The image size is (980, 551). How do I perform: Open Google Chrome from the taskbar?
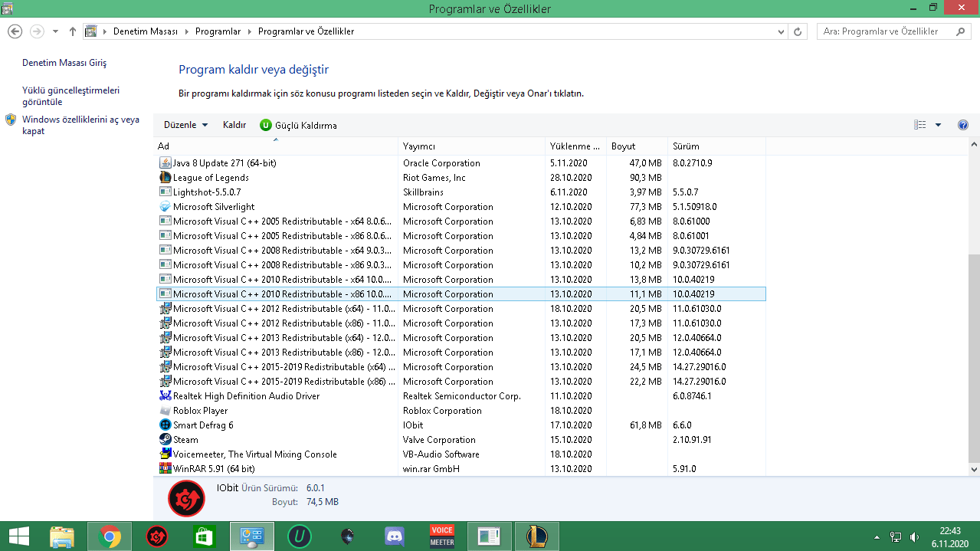(x=110, y=536)
